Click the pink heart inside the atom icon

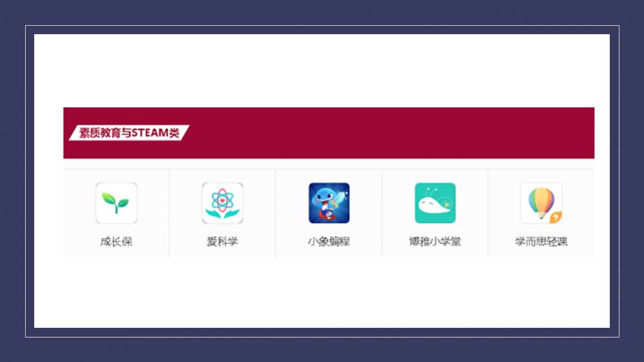point(222,200)
